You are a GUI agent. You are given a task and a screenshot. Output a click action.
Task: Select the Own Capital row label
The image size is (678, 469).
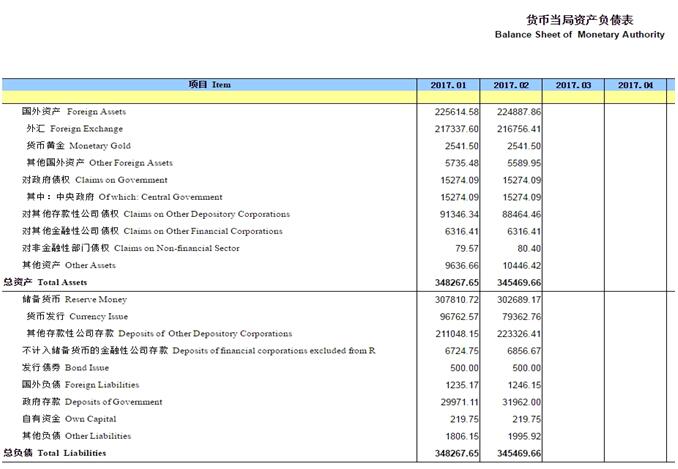coord(63,419)
